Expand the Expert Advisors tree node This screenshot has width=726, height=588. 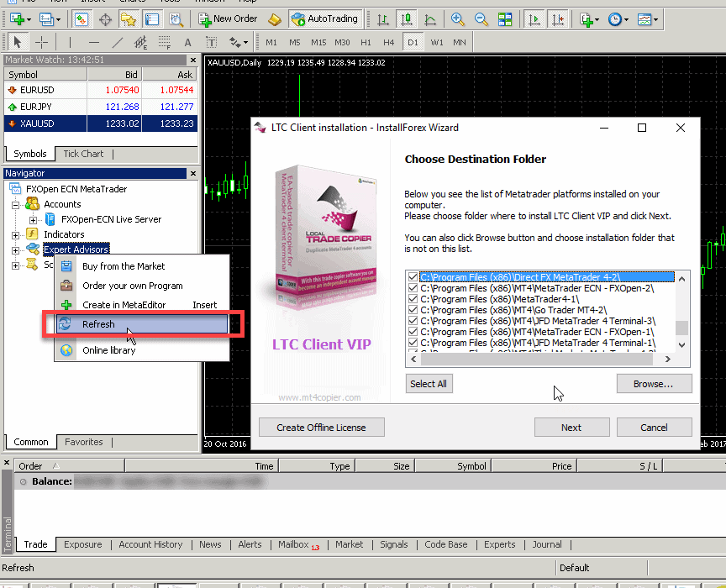click(15, 250)
